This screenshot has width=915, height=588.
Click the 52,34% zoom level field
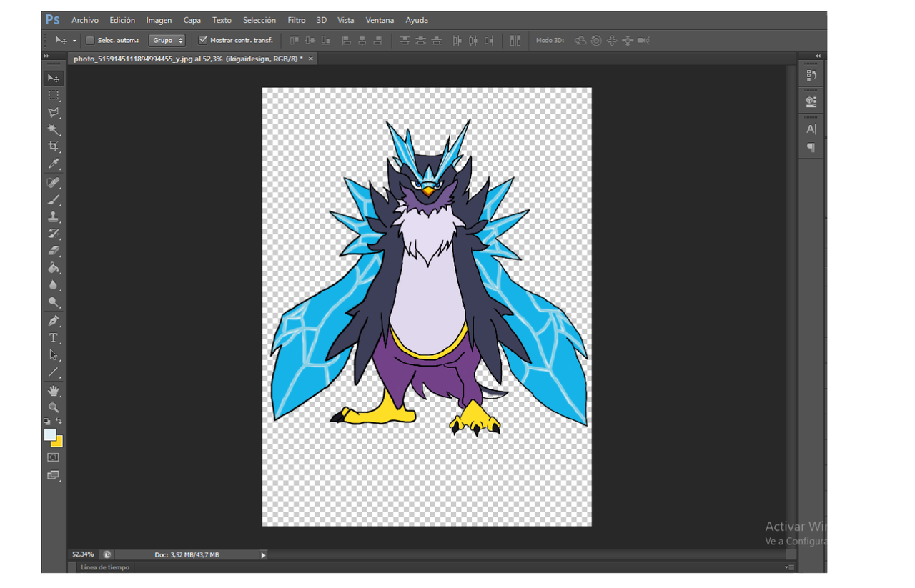pos(83,554)
